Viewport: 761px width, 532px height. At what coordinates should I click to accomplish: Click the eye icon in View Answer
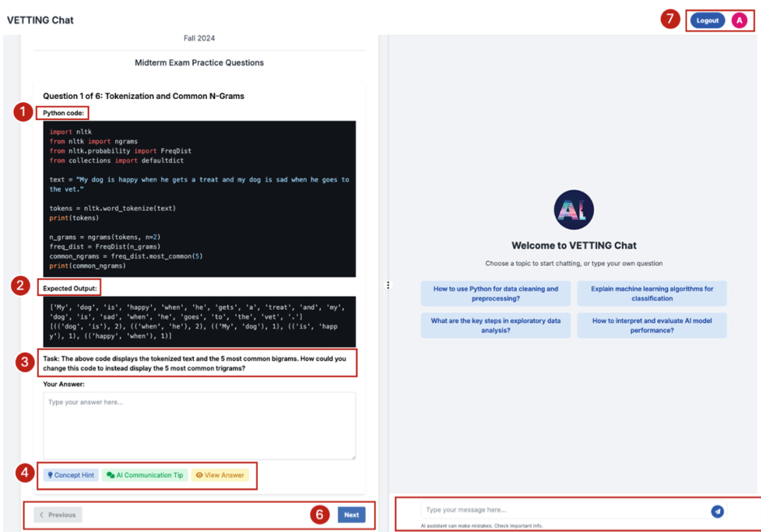[x=199, y=474]
